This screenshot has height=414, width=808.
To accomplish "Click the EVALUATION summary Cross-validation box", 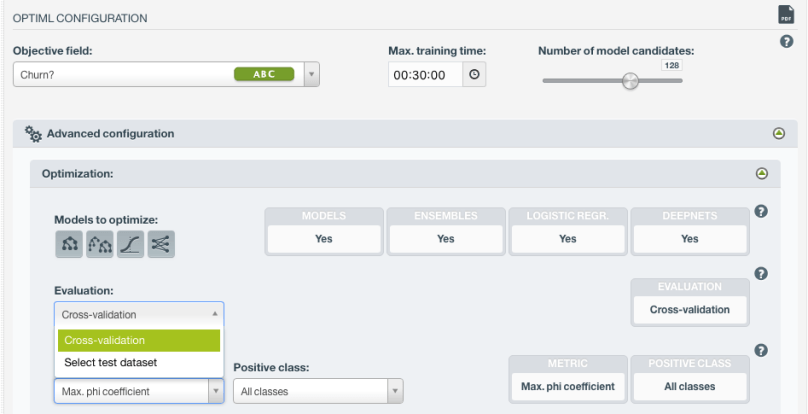I will [x=689, y=310].
